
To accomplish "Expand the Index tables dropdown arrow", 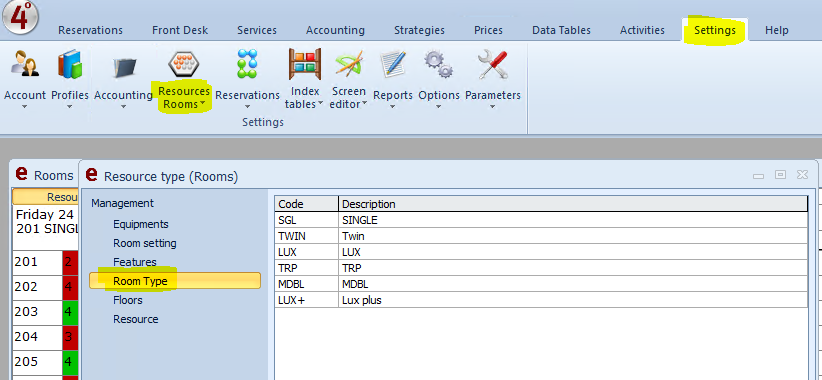I will coord(320,104).
